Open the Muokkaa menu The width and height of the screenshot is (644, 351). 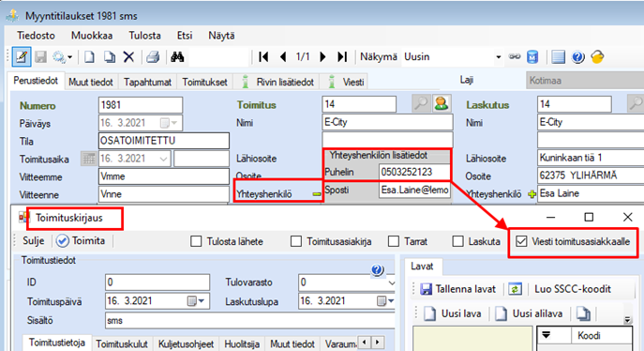pos(92,36)
